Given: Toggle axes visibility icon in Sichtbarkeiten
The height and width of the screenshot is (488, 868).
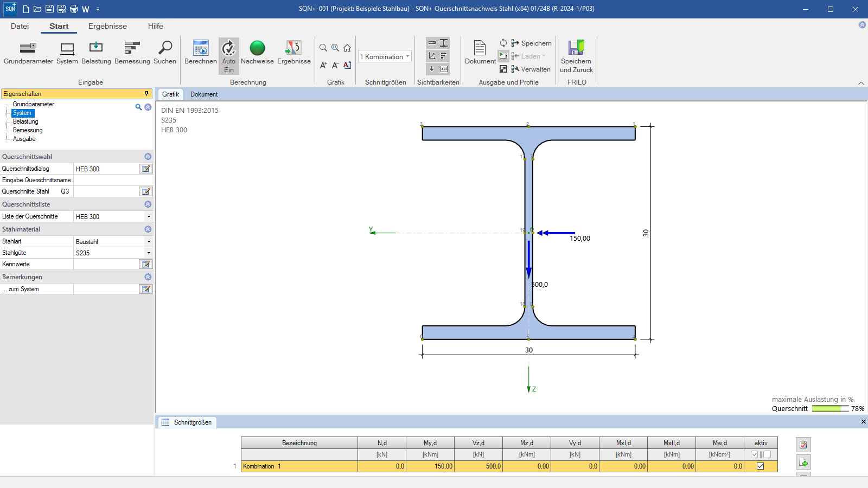Looking at the screenshot, I should [432, 56].
